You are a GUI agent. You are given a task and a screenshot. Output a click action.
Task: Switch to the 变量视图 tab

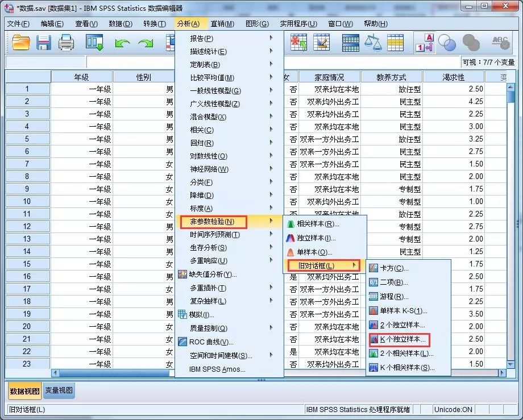coord(59,390)
